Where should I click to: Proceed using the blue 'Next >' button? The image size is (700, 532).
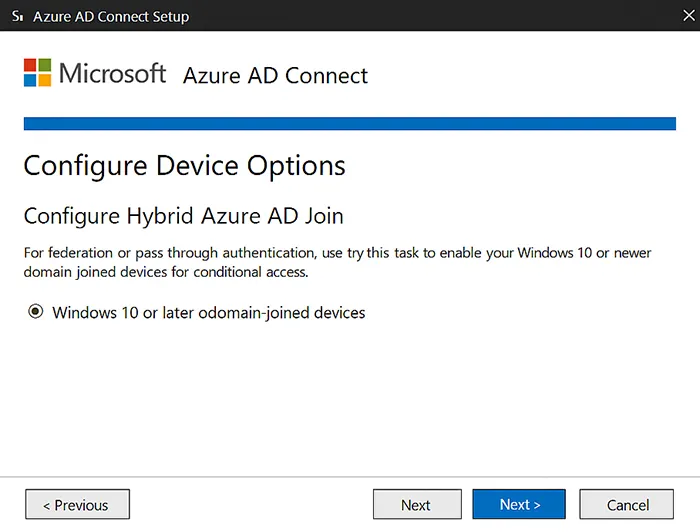click(x=519, y=505)
